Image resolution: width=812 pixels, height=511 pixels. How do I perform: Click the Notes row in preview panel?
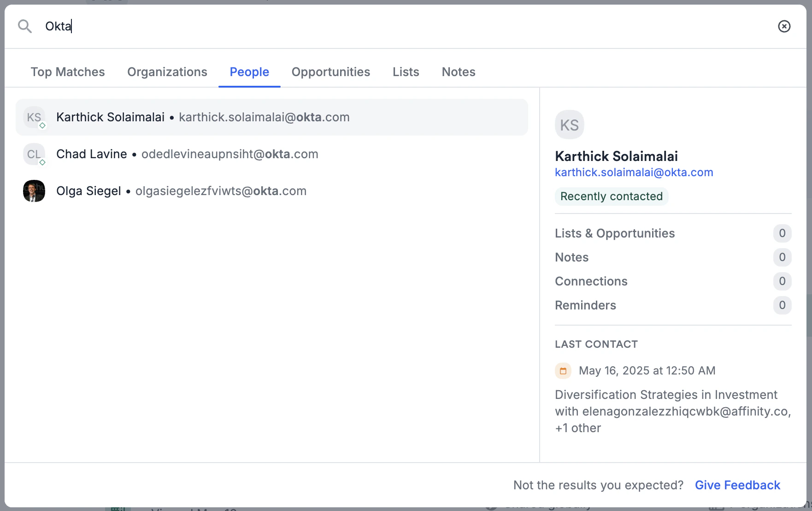(673, 257)
